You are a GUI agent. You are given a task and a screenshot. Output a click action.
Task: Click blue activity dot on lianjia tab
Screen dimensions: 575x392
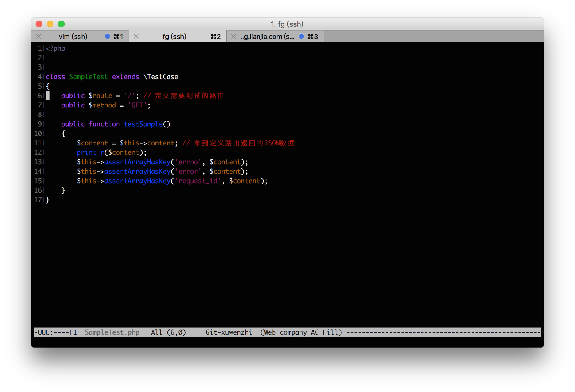(302, 36)
